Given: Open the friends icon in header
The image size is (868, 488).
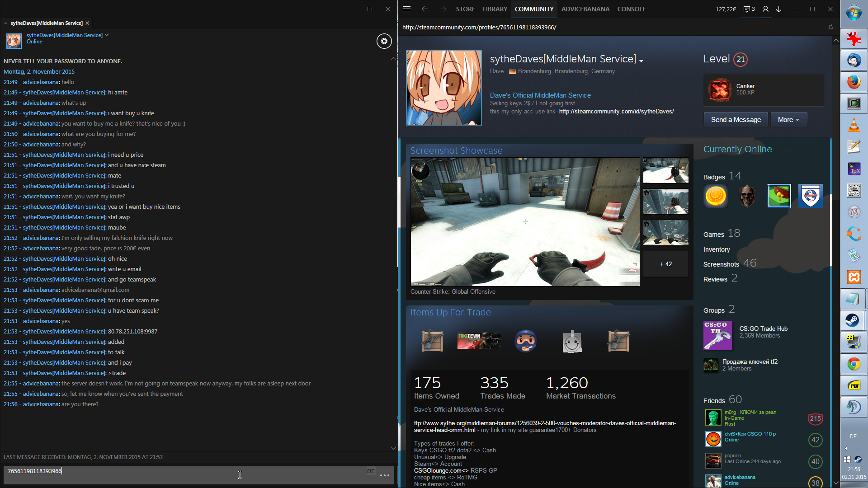Looking at the screenshot, I should pyautogui.click(x=765, y=9).
